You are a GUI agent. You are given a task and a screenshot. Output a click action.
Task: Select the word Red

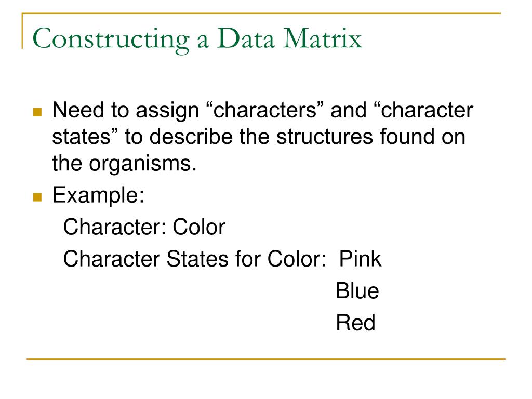(x=355, y=323)
